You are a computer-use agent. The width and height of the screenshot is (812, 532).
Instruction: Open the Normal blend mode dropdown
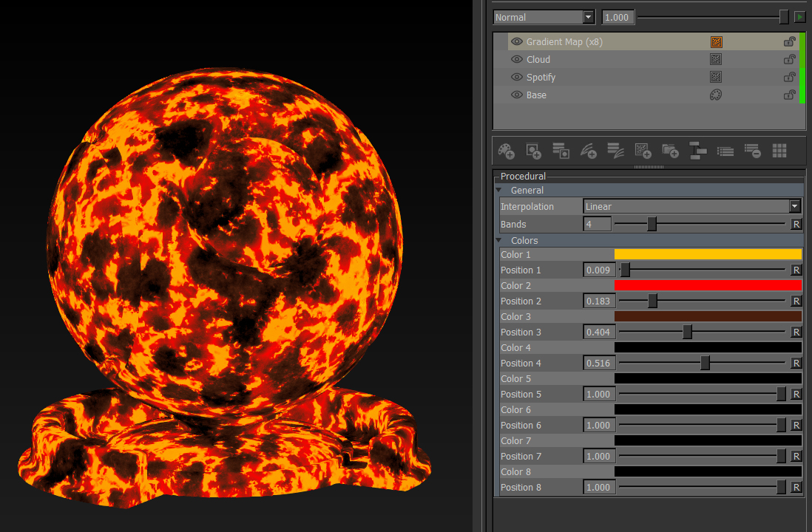[544, 17]
